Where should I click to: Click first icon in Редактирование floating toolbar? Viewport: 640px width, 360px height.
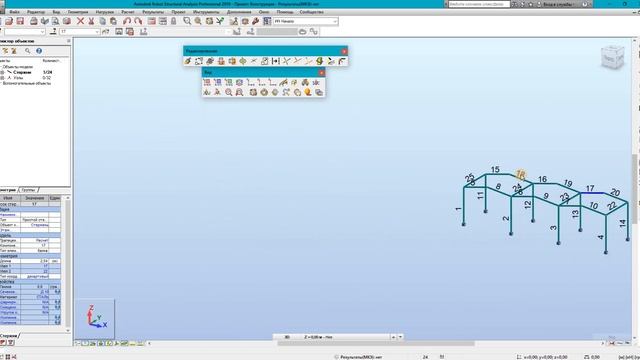[x=188, y=61]
